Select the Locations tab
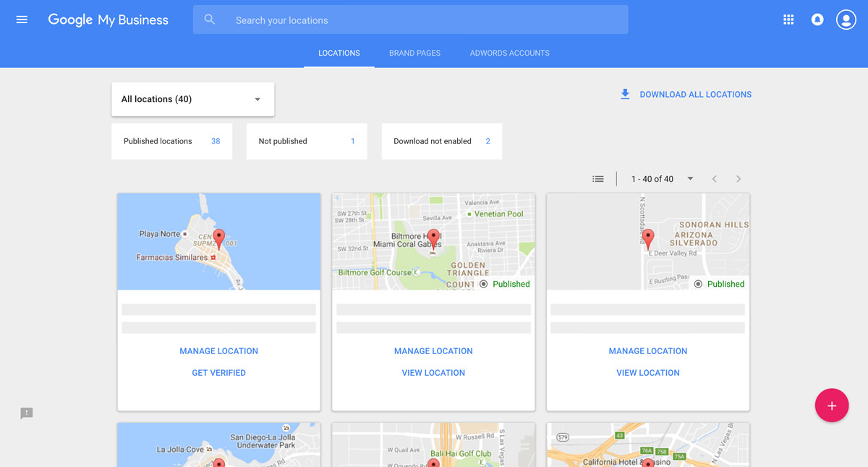Viewport: 868px width, 467px height. pos(339,53)
